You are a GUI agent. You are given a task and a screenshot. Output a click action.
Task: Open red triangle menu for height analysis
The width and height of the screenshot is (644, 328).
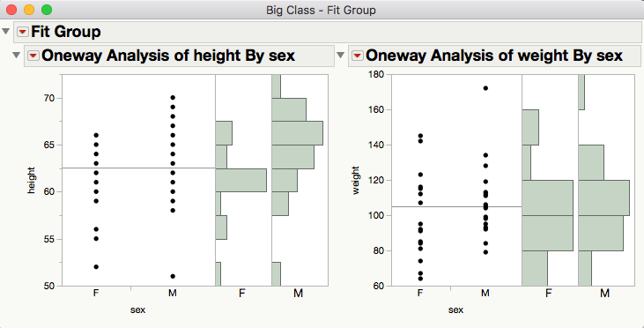point(33,56)
